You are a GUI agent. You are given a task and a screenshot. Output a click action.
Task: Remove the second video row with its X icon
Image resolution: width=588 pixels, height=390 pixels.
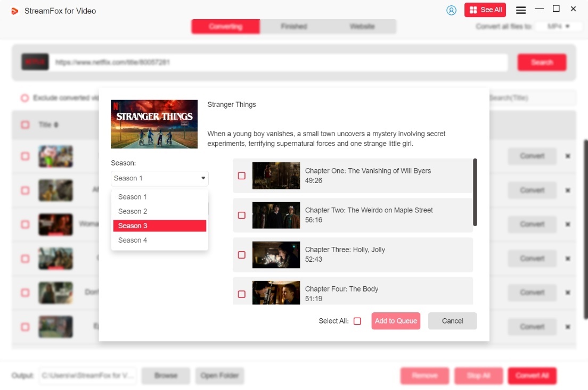coord(568,190)
